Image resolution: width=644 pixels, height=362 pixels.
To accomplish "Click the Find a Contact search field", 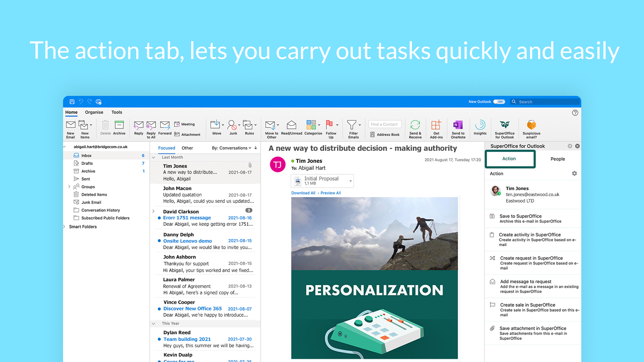I will pos(385,124).
